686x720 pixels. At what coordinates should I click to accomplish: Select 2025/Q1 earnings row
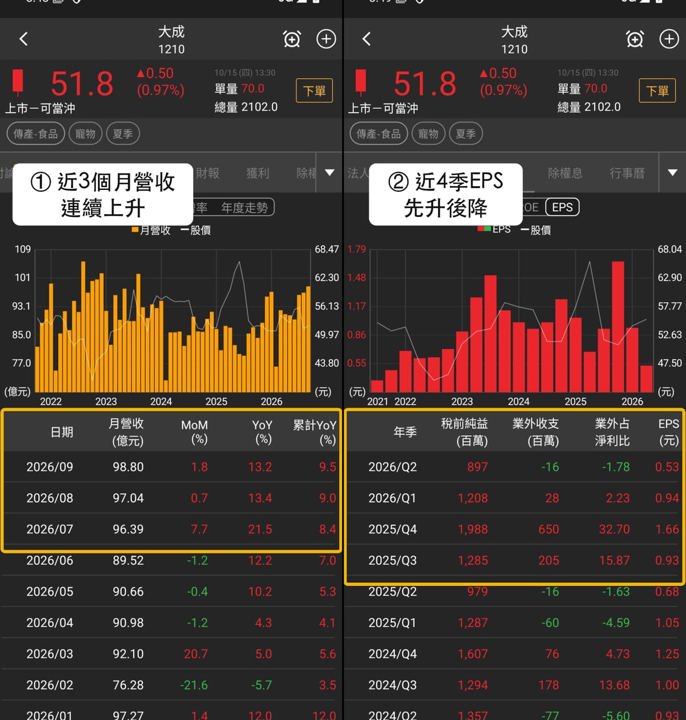click(x=514, y=623)
